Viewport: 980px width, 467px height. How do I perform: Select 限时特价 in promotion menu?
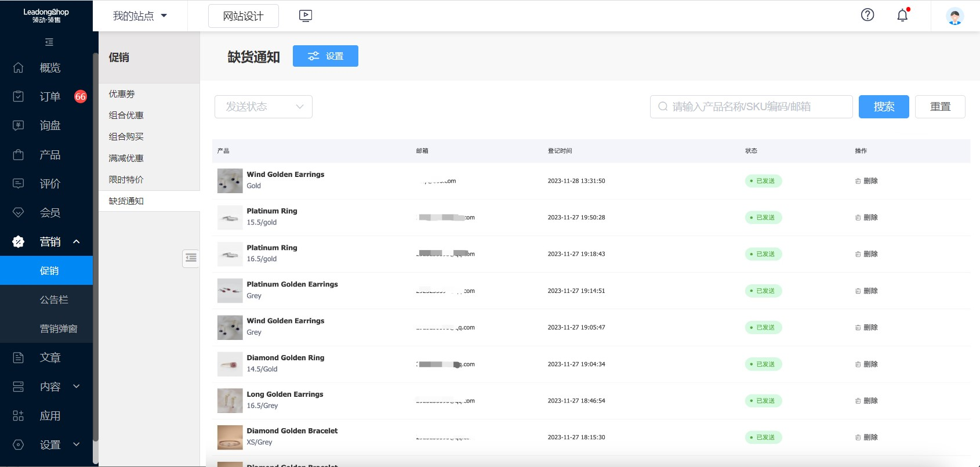pos(126,180)
